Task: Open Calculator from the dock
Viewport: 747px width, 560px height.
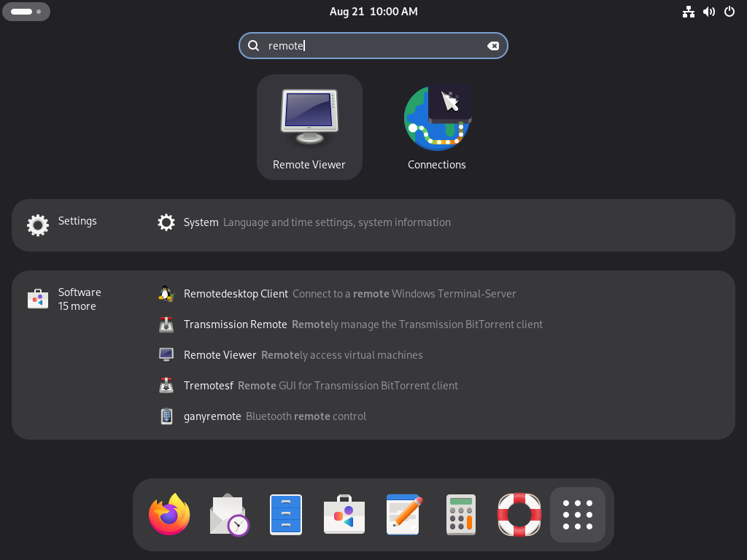Action: pyautogui.click(x=461, y=515)
